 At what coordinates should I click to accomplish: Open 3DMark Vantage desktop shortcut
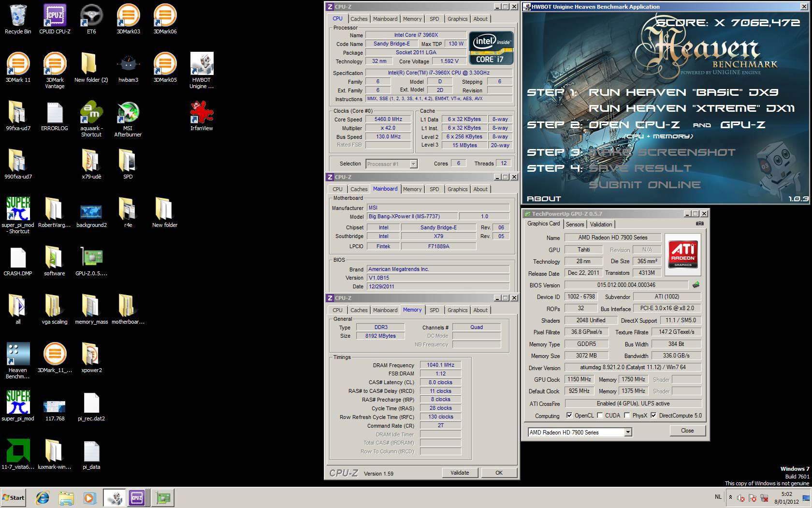[x=55, y=71]
